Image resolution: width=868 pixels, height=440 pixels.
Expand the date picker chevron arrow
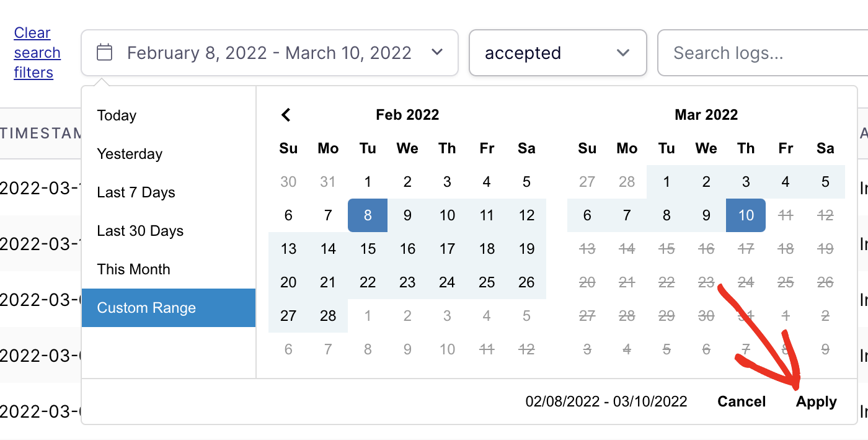437,53
